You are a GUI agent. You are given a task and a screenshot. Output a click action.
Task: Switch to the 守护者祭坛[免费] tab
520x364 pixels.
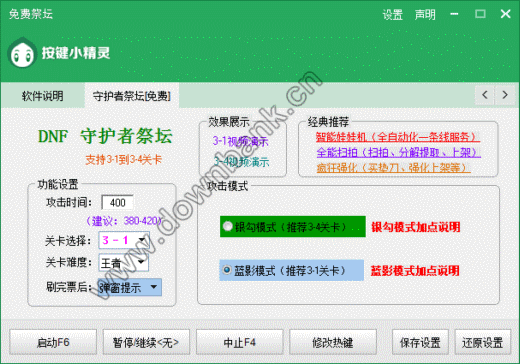pyautogui.click(x=132, y=96)
